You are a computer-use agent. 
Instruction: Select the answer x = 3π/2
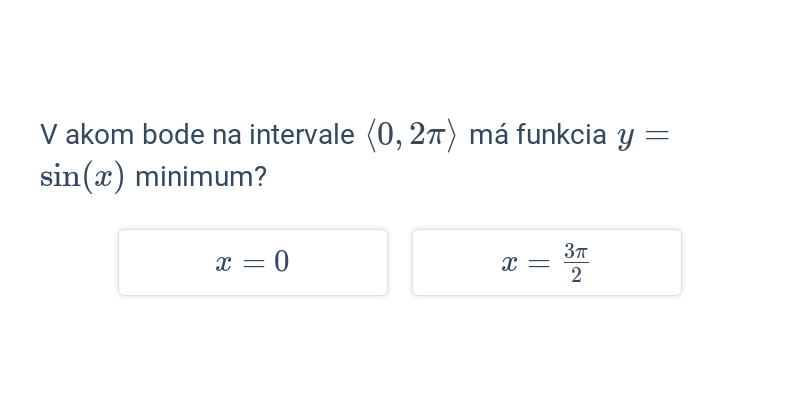(x=547, y=262)
